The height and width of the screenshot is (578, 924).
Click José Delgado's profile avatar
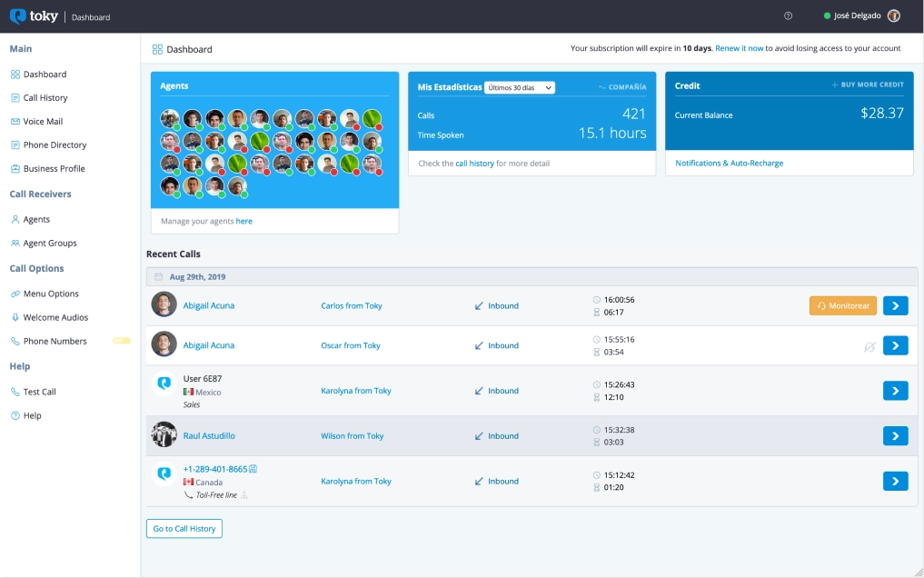[893, 16]
